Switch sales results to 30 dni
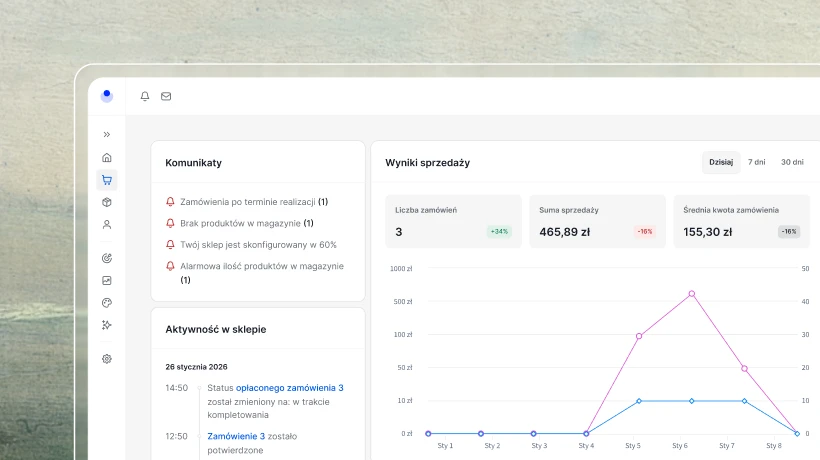820x460 pixels. 792,162
